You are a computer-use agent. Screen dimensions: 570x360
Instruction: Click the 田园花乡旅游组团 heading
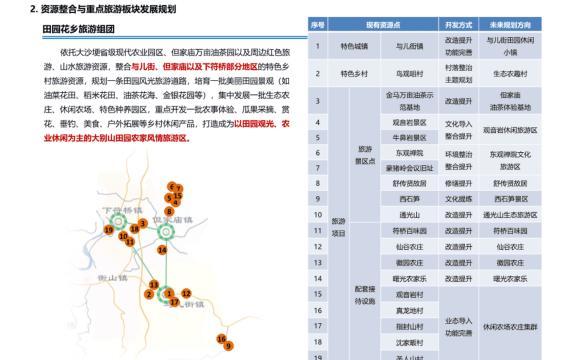[79, 29]
